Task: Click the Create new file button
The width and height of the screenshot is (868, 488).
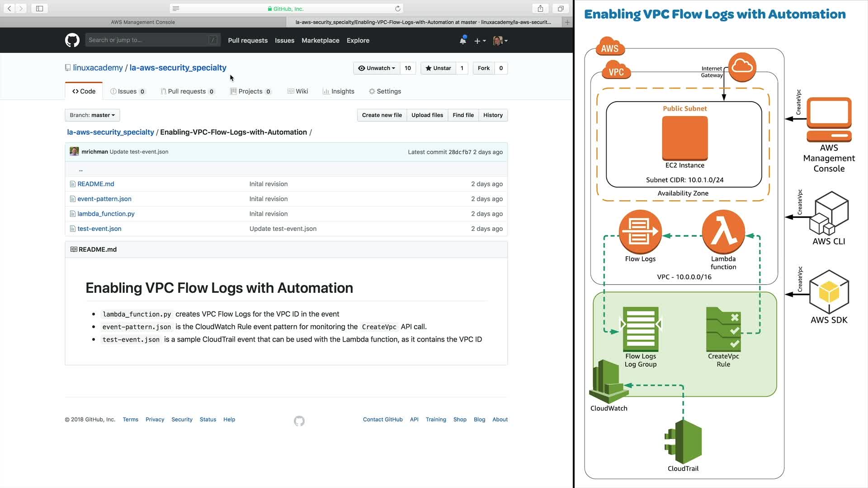Action: [x=382, y=115]
